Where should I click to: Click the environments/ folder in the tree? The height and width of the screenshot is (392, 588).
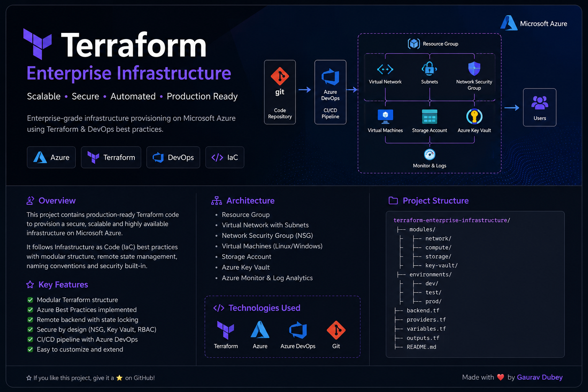pos(430,274)
